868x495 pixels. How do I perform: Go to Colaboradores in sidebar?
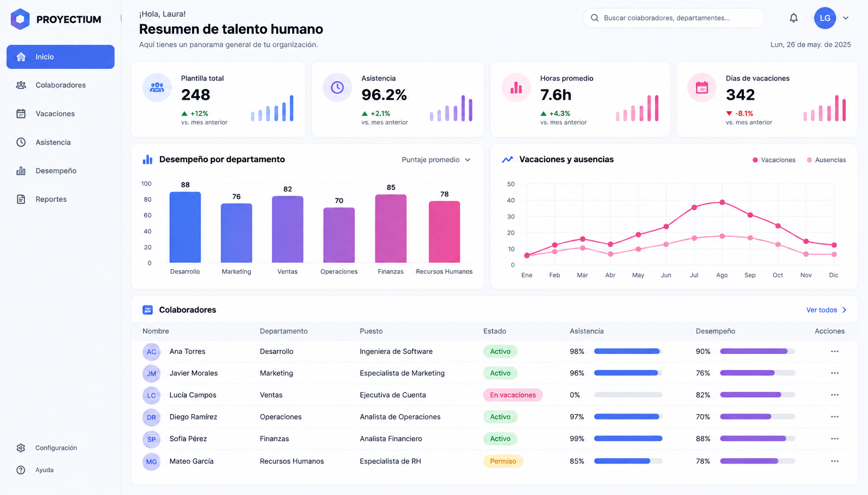tap(60, 85)
